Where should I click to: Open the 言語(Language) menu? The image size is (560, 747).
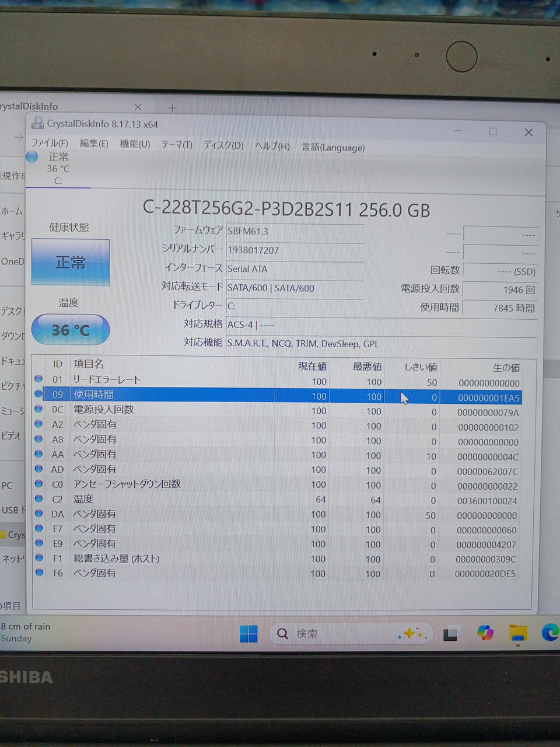pos(333,148)
